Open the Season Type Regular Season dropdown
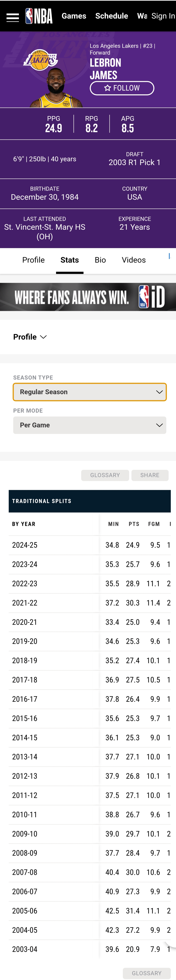The width and height of the screenshot is (176, 980). 90,392
